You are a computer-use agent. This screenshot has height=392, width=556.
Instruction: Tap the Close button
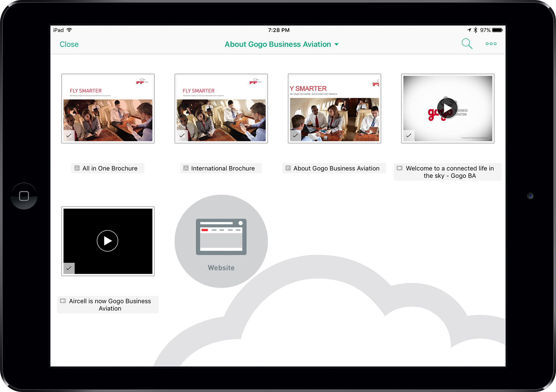(x=69, y=44)
